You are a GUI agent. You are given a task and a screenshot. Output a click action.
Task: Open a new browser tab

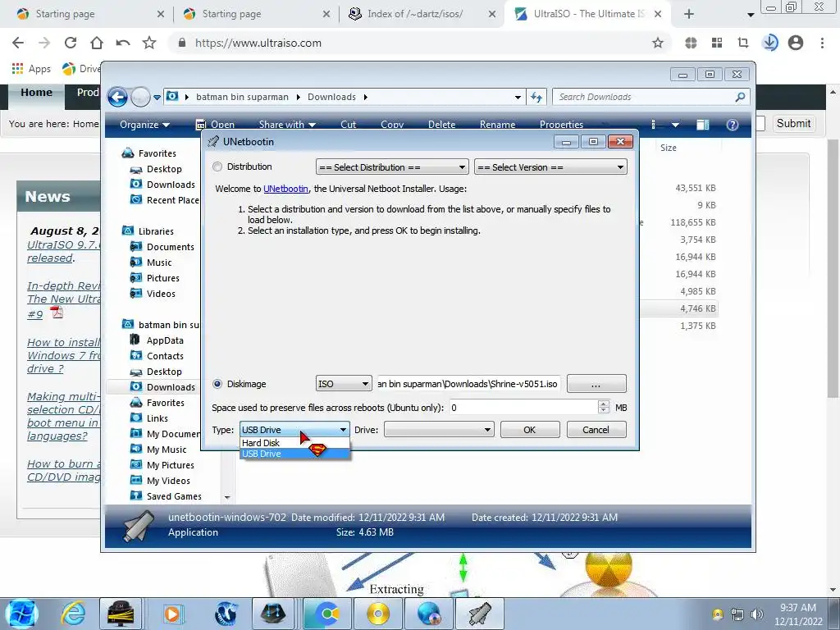point(689,15)
